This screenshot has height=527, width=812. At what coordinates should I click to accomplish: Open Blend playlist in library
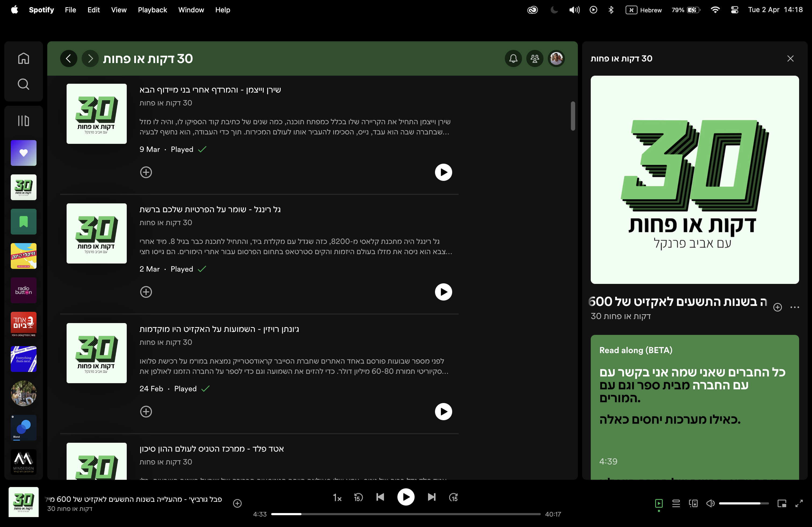[x=24, y=427]
